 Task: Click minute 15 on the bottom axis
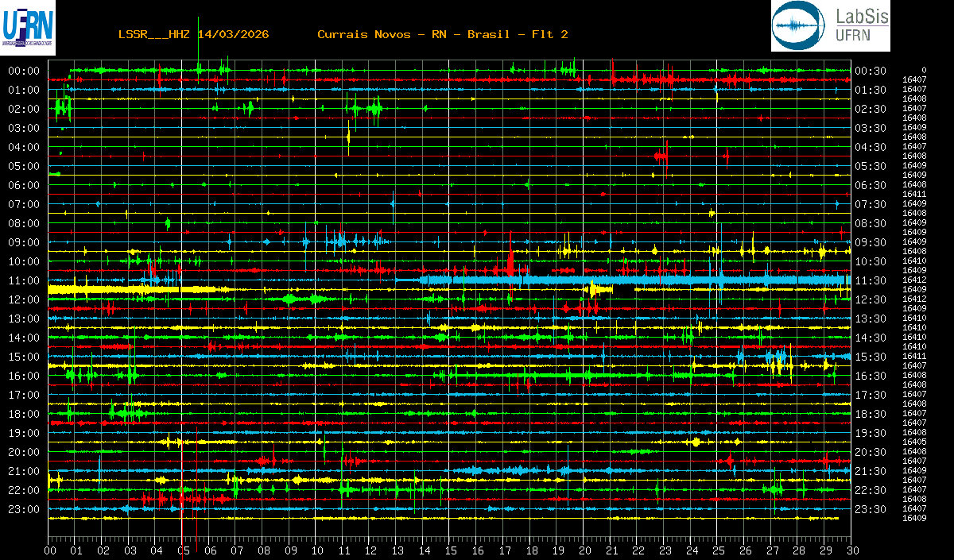tap(451, 550)
